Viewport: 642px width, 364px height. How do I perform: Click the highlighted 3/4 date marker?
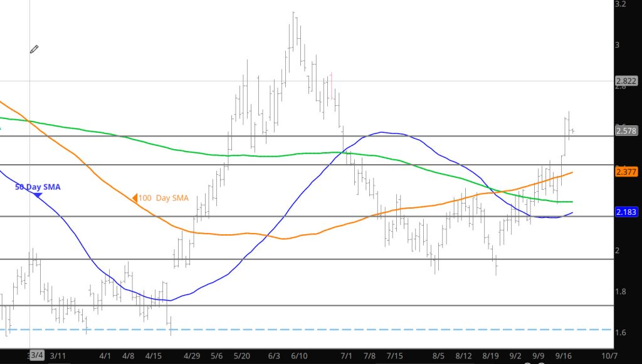(36, 355)
